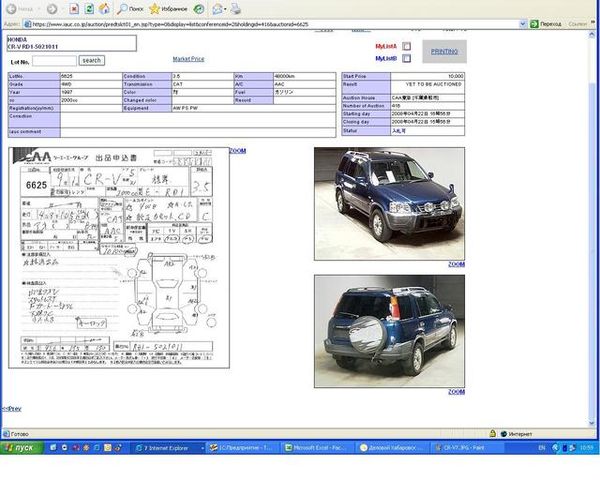This screenshot has width=600, height=480.
Task: Switch to Деловой Хабаровск taskbar window
Action: coord(392,447)
